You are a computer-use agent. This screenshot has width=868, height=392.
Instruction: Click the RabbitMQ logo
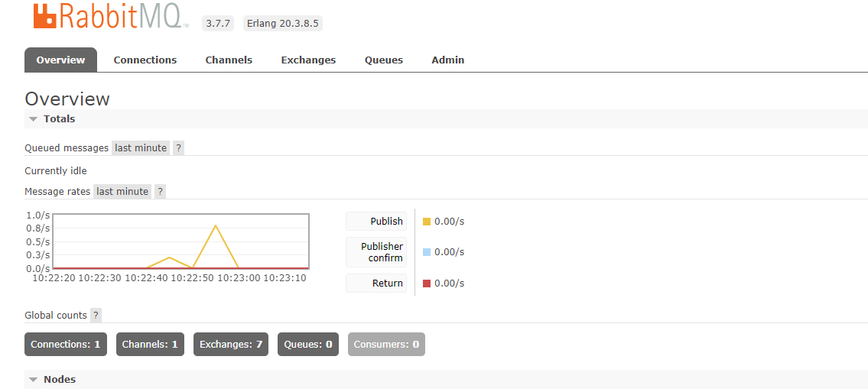(x=110, y=16)
